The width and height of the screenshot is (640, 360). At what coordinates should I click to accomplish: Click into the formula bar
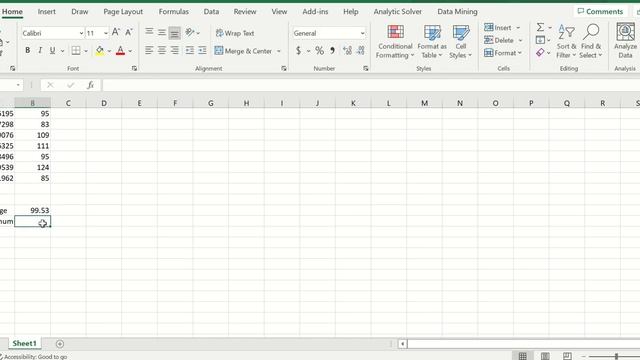(x=371, y=85)
